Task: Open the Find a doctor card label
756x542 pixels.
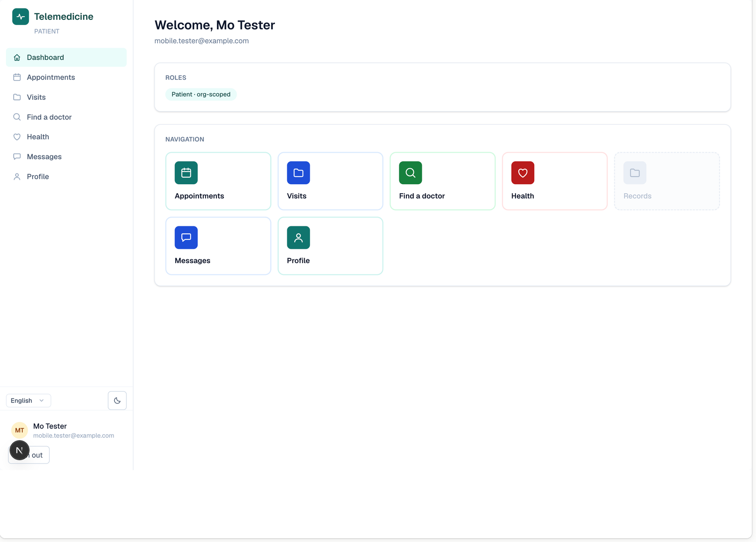Action: 422,196
